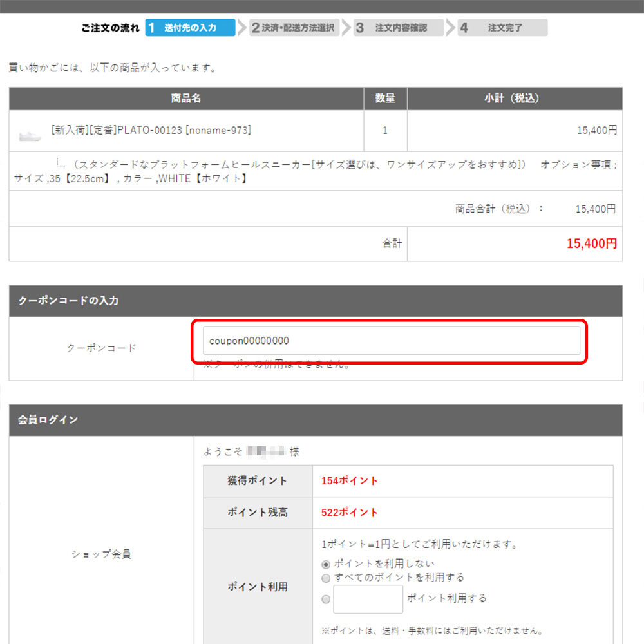Select step 1 送付先の入力
Screen dimensions: 644x644
[190, 28]
